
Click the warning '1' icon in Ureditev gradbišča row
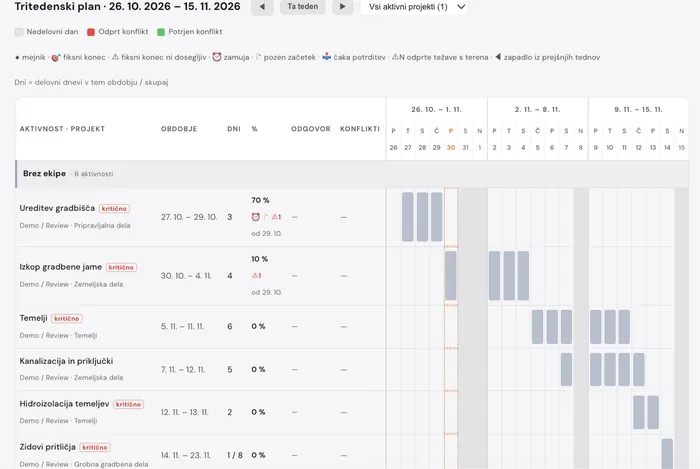(276, 217)
